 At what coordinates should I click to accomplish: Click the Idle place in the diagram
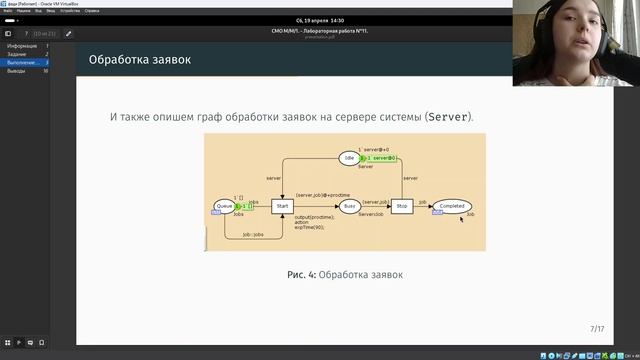tap(349, 158)
